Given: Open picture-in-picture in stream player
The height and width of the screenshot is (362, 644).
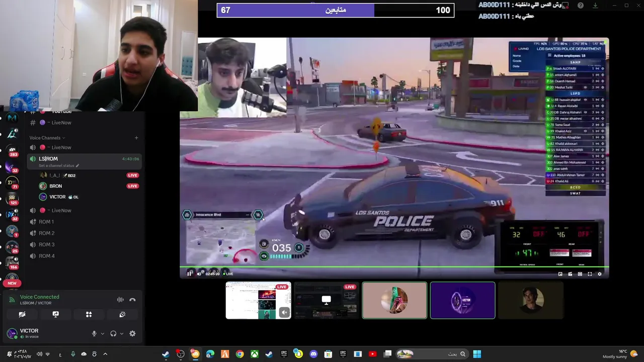Looking at the screenshot, I should click(x=560, y=274).
